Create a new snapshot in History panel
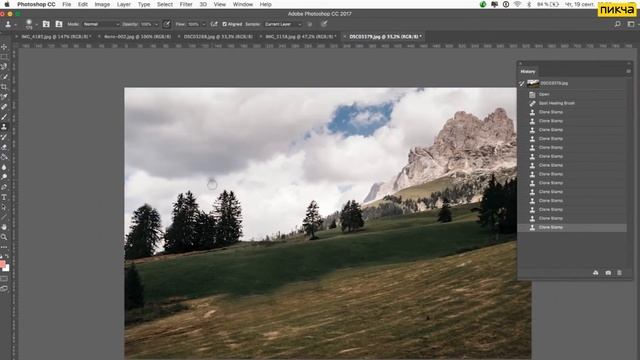The height and width of the screenshot is (360, 640). 608,272
